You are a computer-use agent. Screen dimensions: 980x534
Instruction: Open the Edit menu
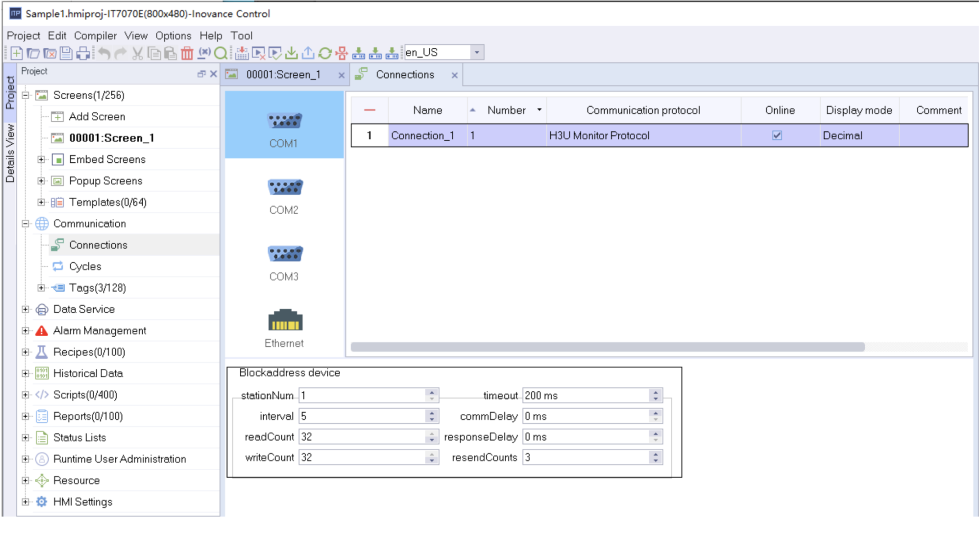[x=57, y=36]
